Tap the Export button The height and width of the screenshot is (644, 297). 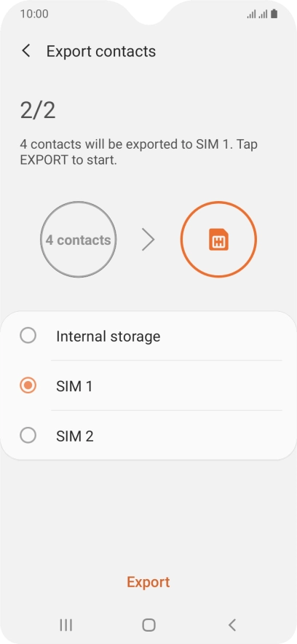(148, 581)
